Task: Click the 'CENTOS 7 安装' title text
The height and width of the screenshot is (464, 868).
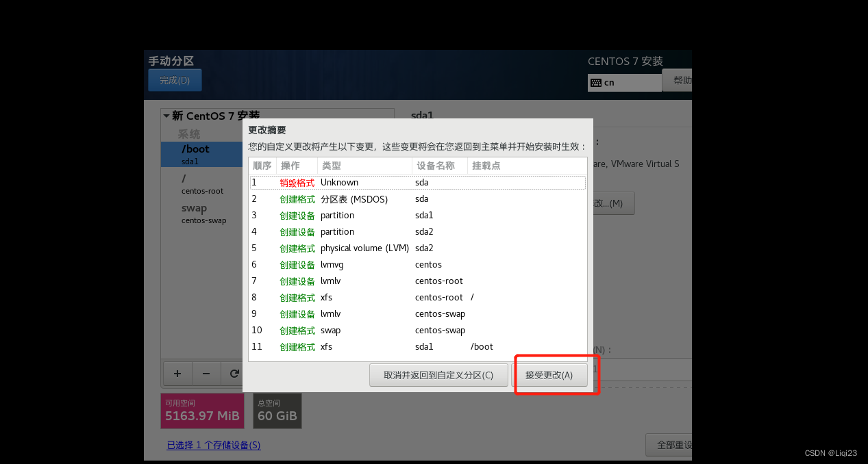Action: (x=625, y=61)
